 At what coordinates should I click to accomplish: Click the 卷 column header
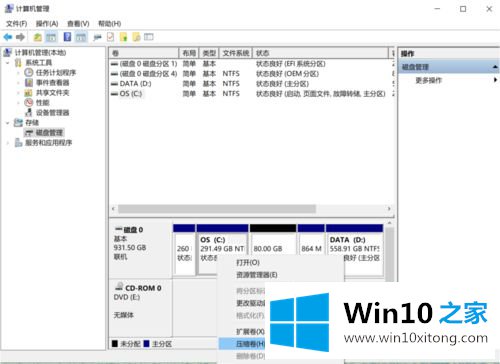(144, 53)
